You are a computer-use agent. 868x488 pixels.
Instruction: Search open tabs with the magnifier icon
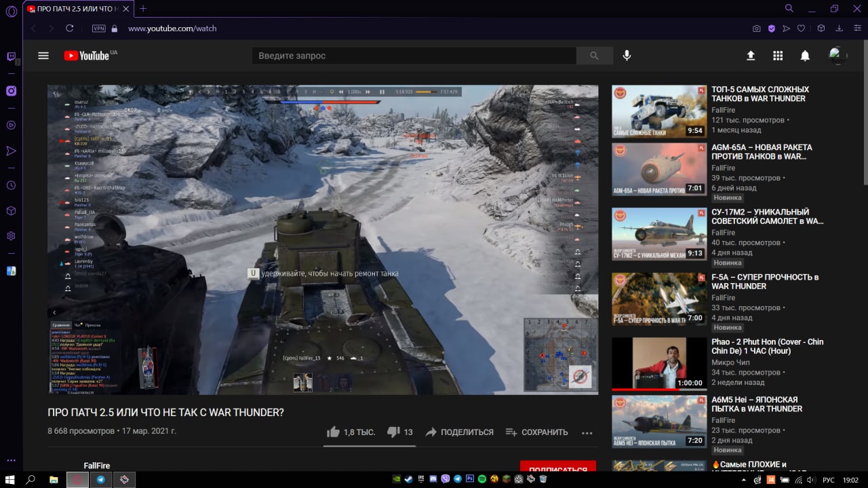789,8
